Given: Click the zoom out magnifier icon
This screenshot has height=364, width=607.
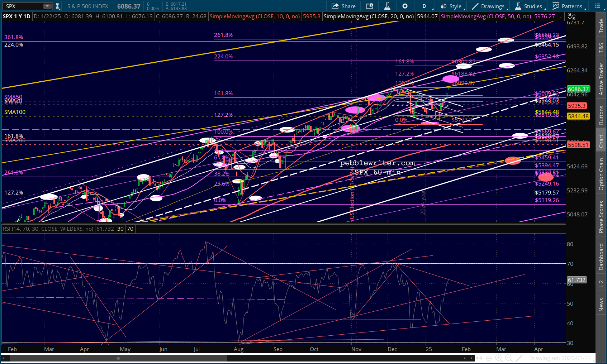Looking at the screenshot, I should pyautogui.click(x=509, y=358).
